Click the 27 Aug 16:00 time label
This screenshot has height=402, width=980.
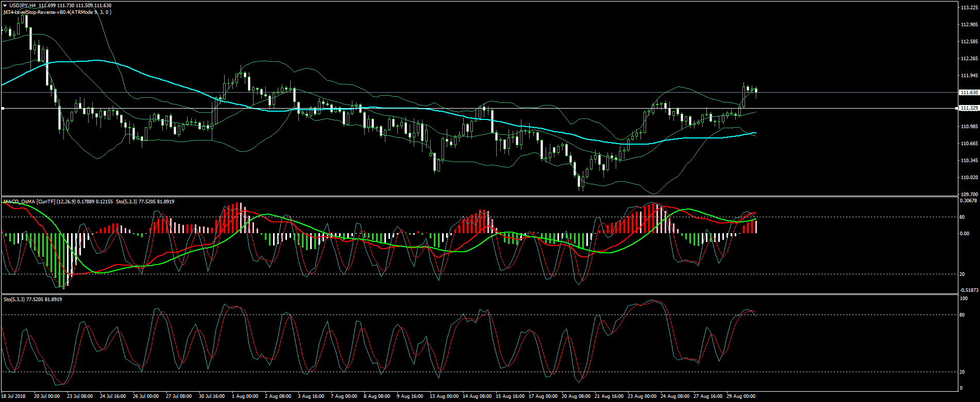[708, 396]
